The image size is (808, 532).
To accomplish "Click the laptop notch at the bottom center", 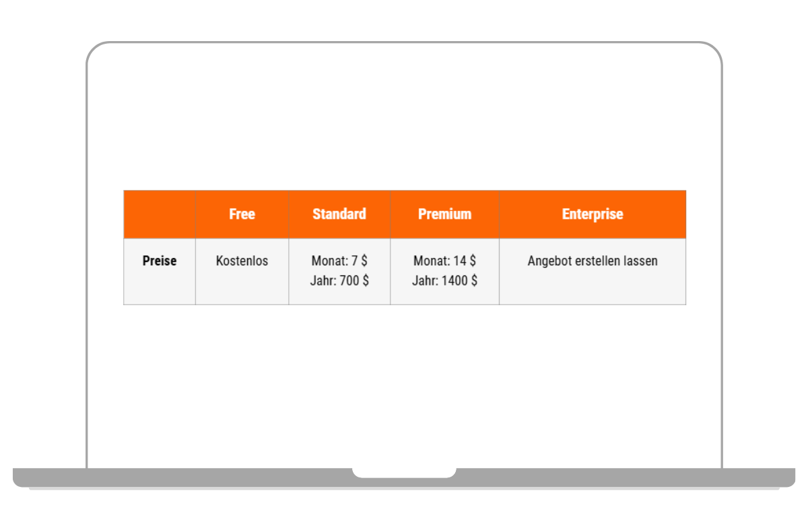I will tap(404, 472).
